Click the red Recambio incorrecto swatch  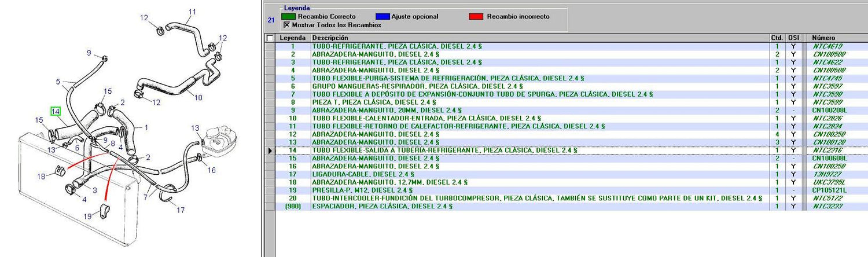pyautogui.click(x=476, y=17)
